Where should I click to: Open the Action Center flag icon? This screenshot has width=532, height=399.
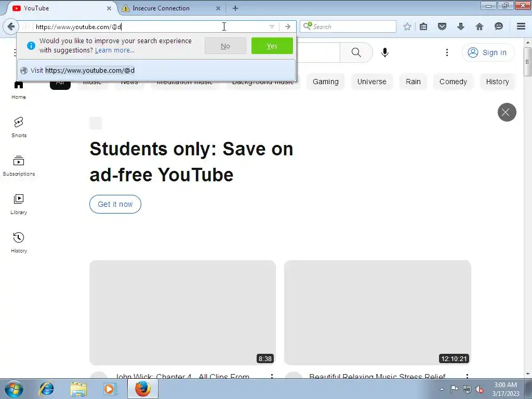click(x=454, y=389)
